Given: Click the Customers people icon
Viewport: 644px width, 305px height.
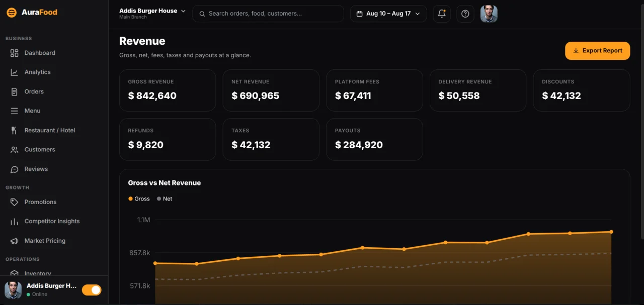Looking at the screenshot, I should tap(14, 150).
